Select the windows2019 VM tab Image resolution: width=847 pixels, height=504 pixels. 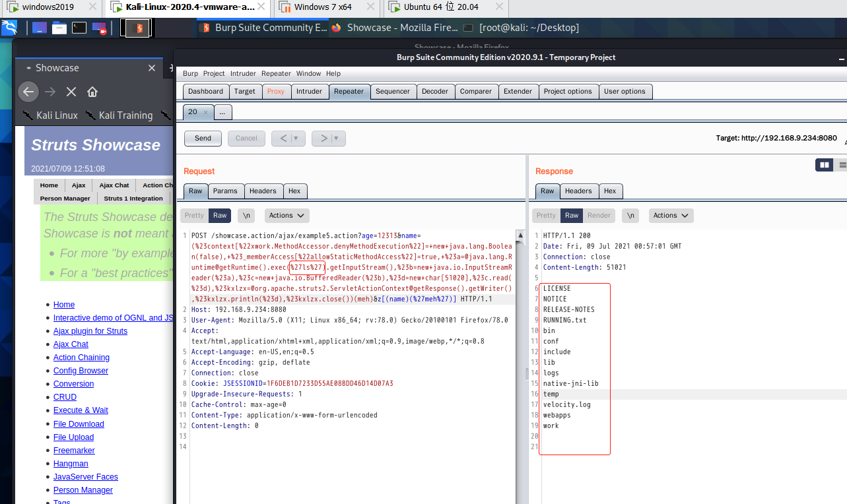coord(48,7)
